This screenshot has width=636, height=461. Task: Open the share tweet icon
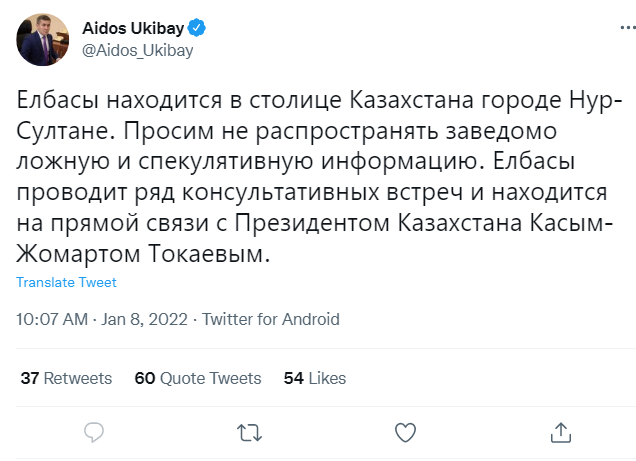tap(562, 432)
